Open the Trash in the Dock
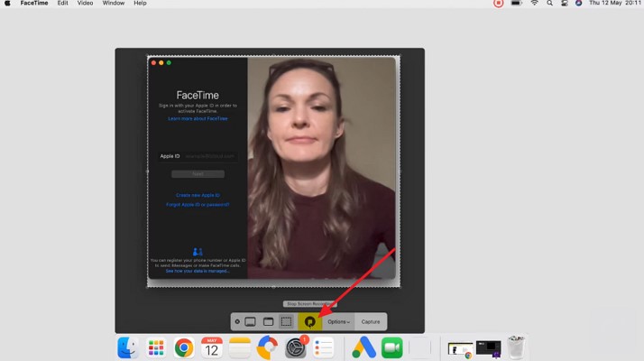The image size is (644, 361). pos(516,347)
